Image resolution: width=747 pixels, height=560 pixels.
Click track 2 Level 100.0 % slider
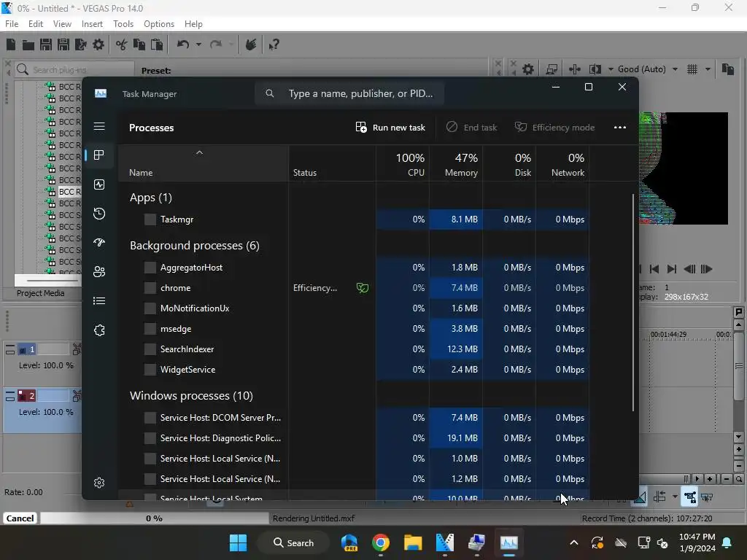click(46, 412)
